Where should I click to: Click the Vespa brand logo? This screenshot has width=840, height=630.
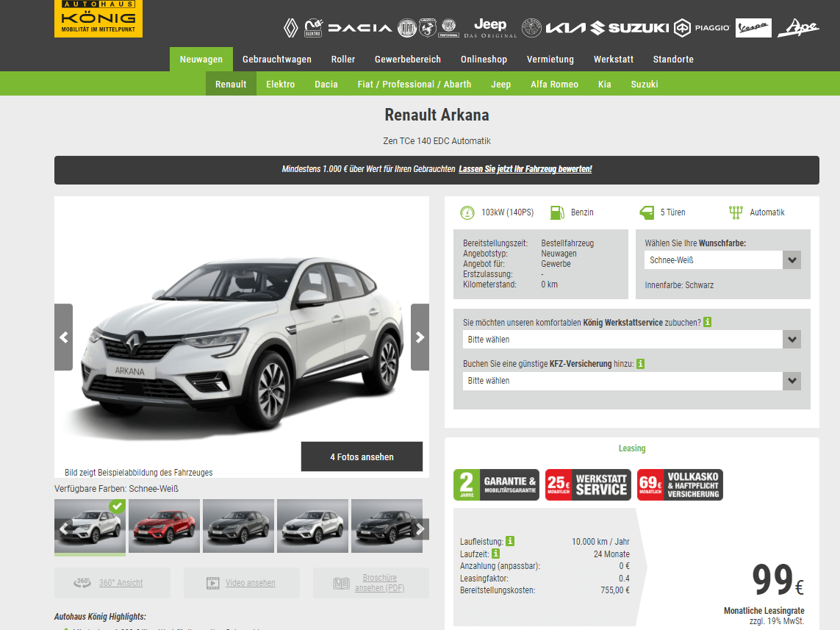[x=753, y=28]
